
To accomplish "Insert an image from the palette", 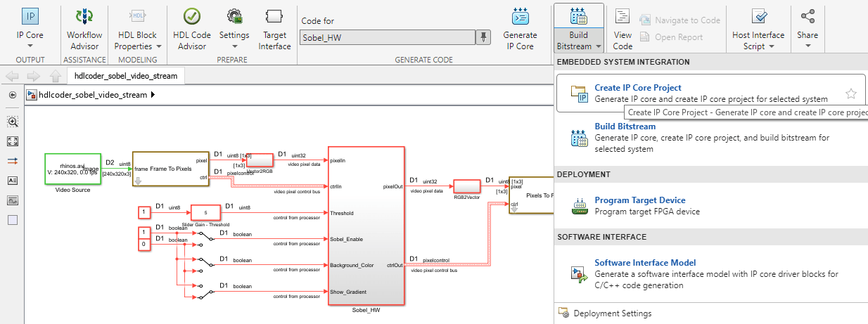I will (x=12, y=200).
